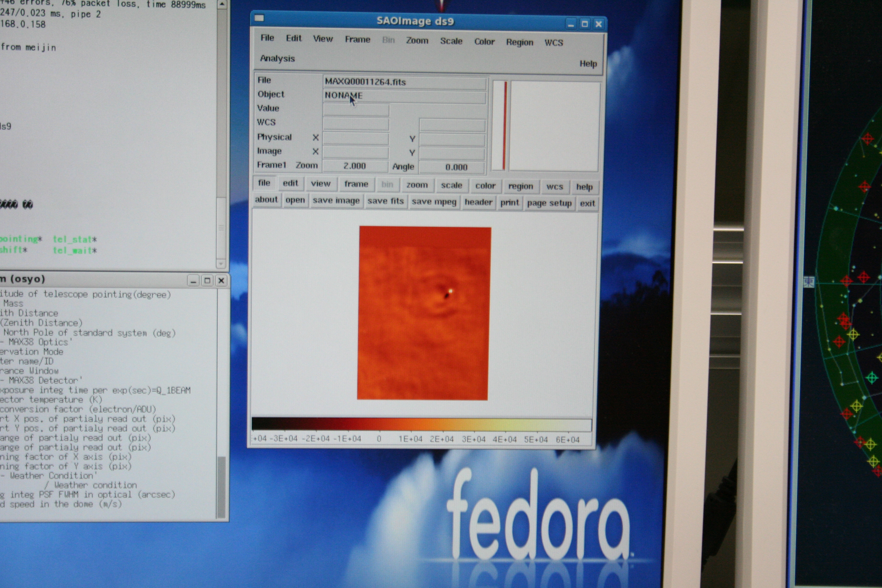Open the View menu in ds9
Viewport: 882px width, 588px height.
(323, 39)
